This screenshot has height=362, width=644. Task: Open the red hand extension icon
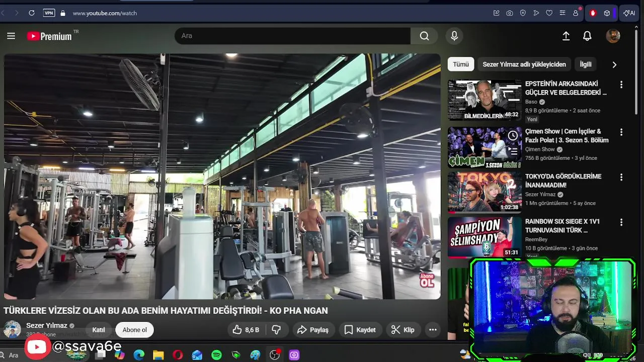click(x=593, y=13)
